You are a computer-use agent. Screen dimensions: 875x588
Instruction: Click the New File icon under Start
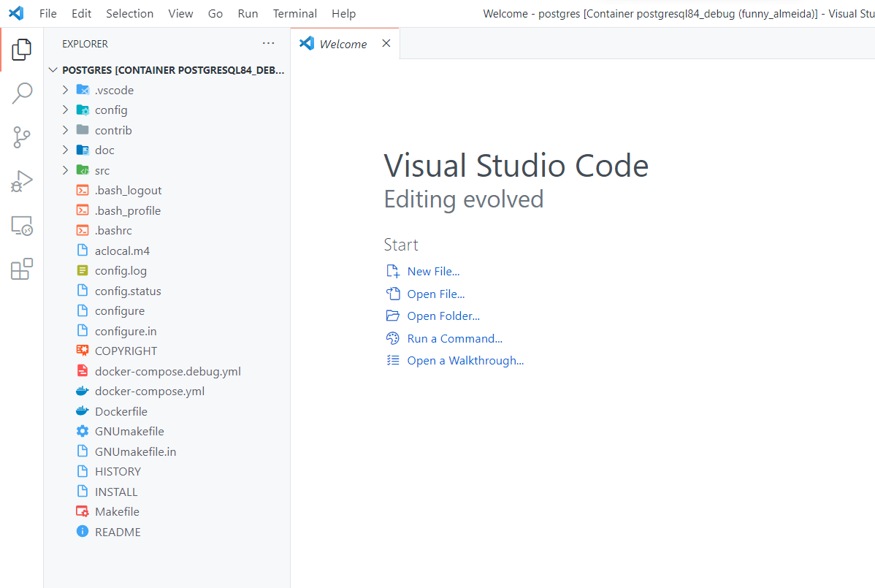click(393, 271)
